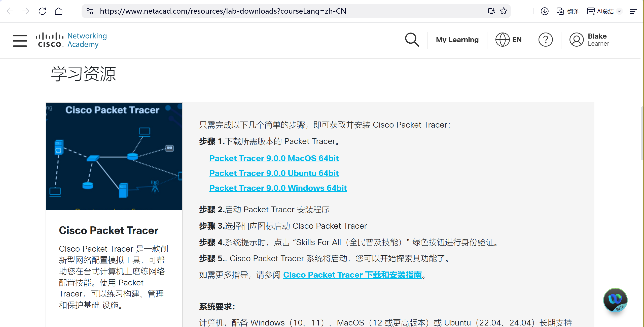Click the 步骤 2 installer instruction text
The image size is (644, 327).
click(x=264, y=210)
